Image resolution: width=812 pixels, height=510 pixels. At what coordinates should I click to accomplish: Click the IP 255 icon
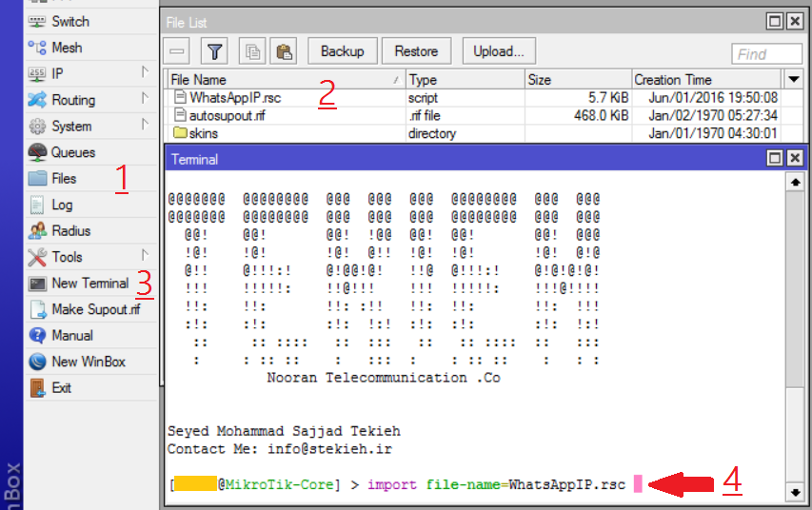pyautogui.click(x=37, y=74)
